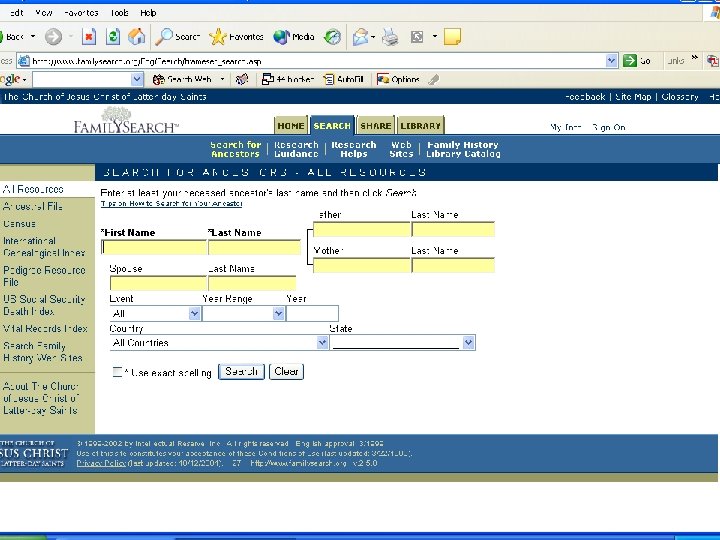Click the browser Back arrow button

12,37
